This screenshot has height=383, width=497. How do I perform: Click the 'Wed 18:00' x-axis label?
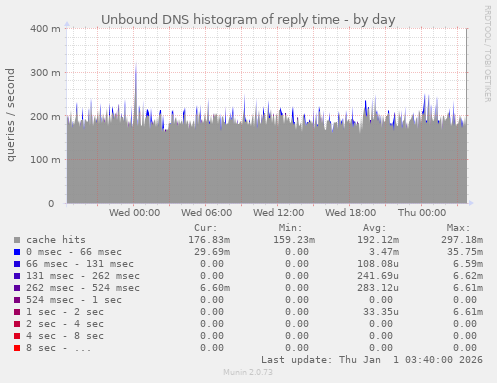coord(350,213)
